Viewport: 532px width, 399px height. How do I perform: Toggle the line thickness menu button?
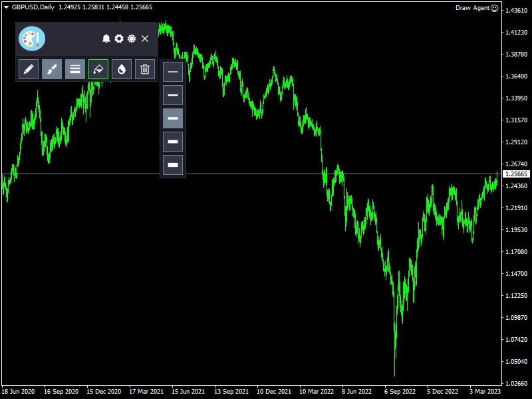pos(75,69)
